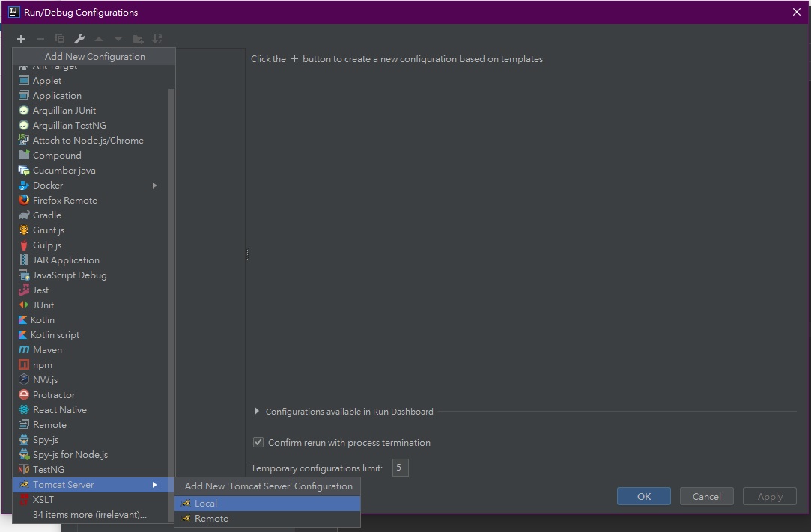This screenshot has width=811, height=532.
Task: Select NW.js configuration type
Action: (x=91, y=379)
